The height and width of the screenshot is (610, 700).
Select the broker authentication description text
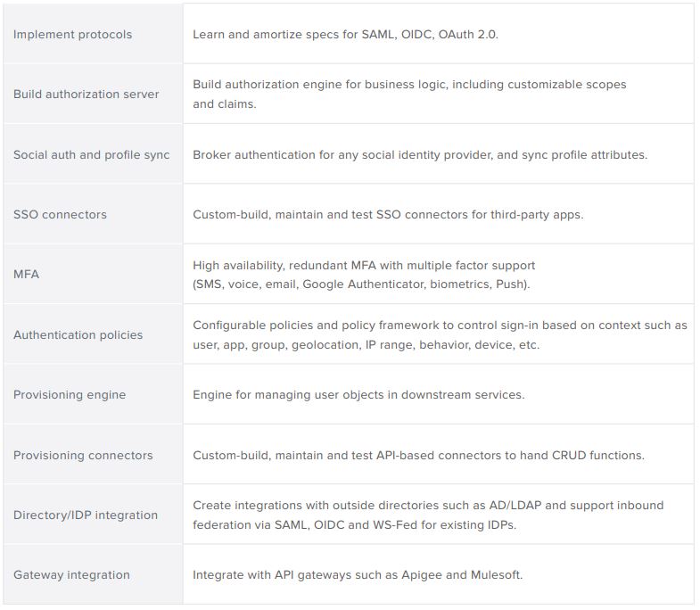pyautogui.click(x=420, y=154)
